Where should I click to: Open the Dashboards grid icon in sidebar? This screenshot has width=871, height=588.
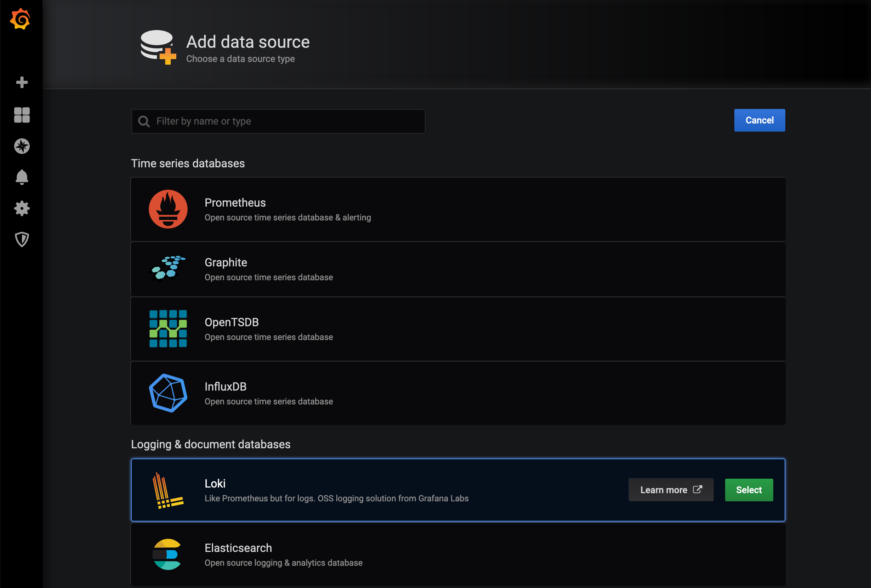click(x=22, y=115)
